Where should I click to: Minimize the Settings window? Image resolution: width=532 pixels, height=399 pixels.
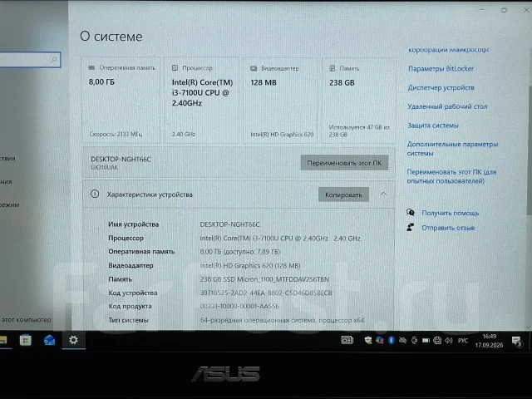(x=482, y=10)
